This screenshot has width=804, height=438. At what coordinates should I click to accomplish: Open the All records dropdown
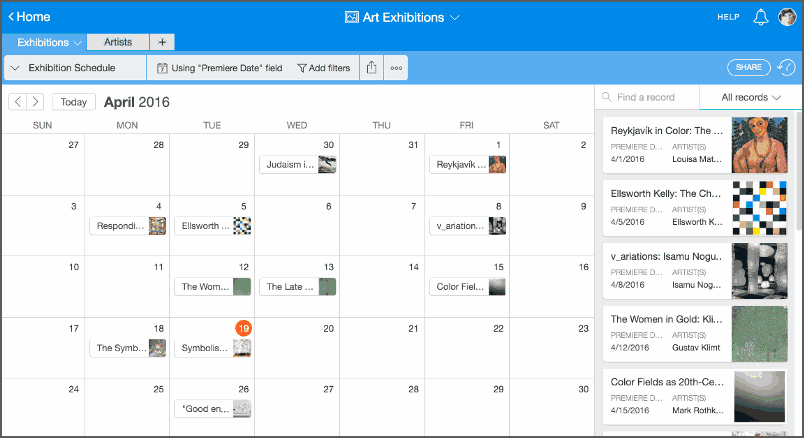751,97
